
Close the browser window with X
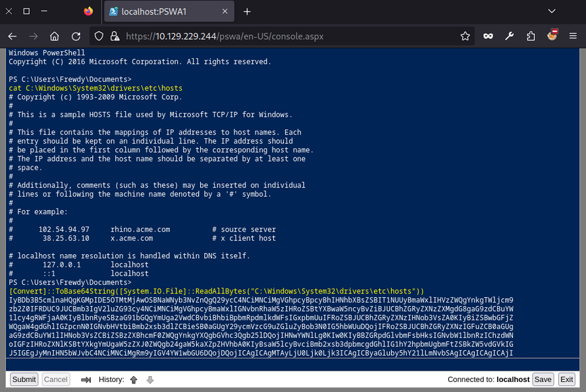(x=9, y=11)
